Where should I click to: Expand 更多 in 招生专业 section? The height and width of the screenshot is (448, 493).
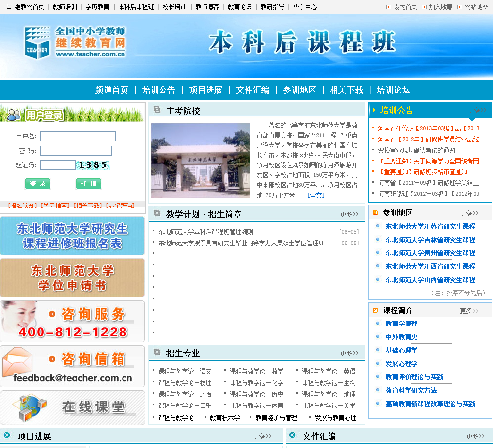(349, 353)
